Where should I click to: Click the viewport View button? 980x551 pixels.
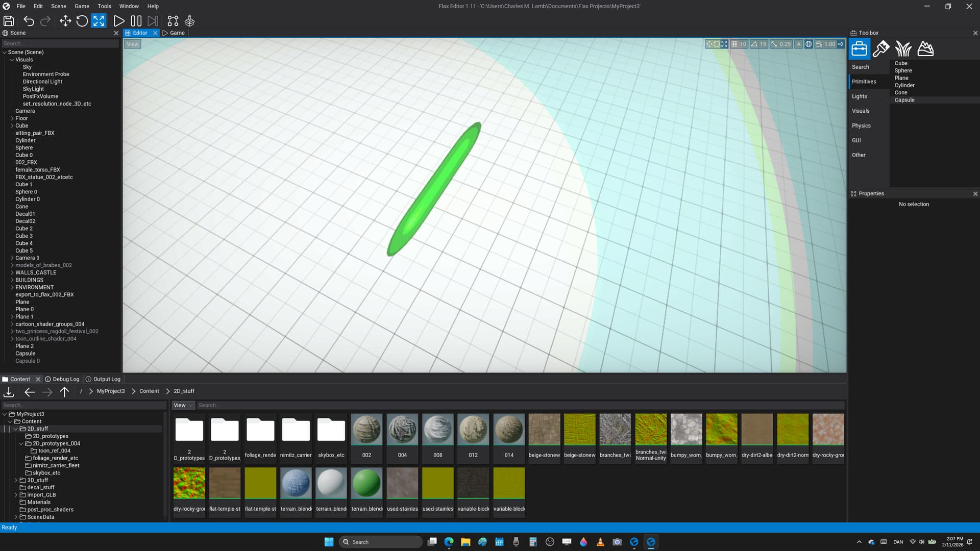point(132,44)
